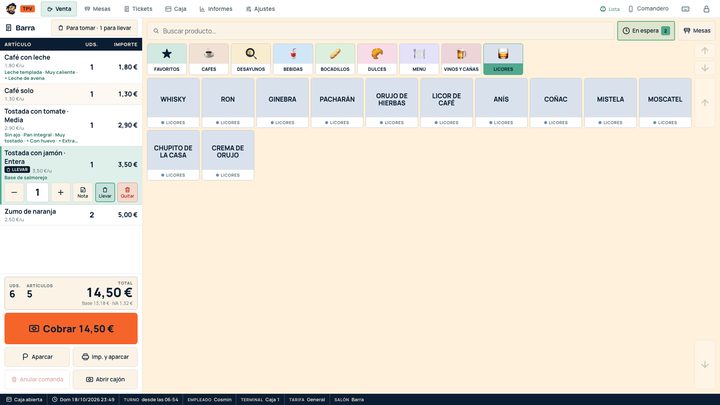Page products down with bottom arrow
The height and width of the screenshot is (405, 720).
[x=705, y=365]
